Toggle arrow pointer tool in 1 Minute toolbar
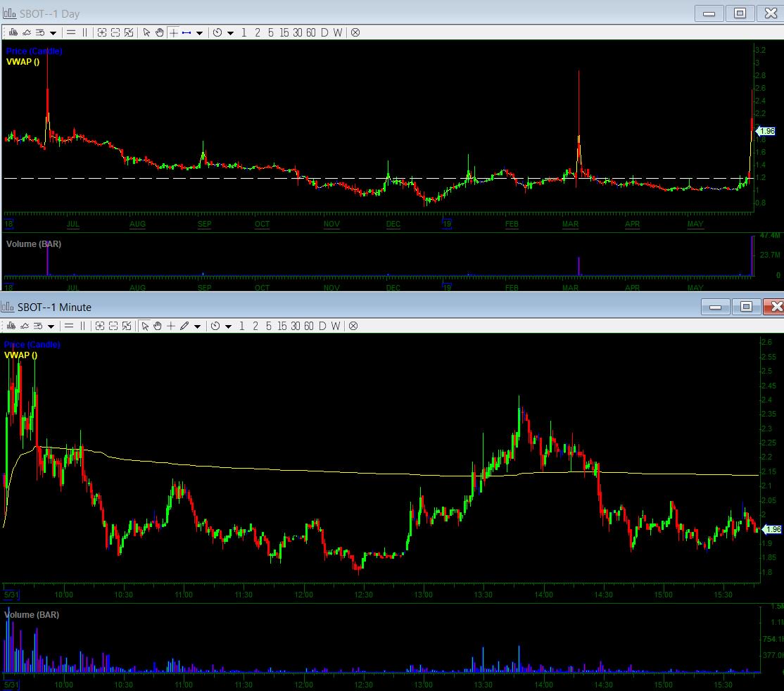 pos(144,326)
